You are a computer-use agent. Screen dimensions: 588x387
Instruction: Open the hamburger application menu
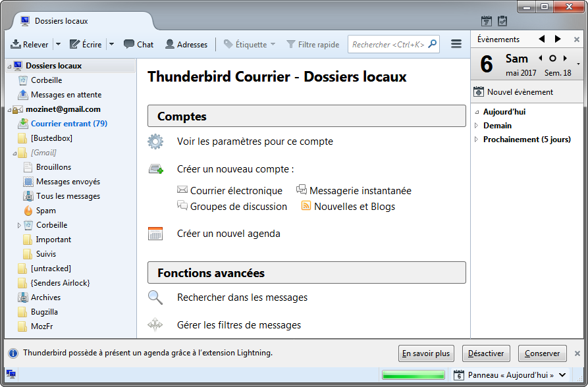456,44
